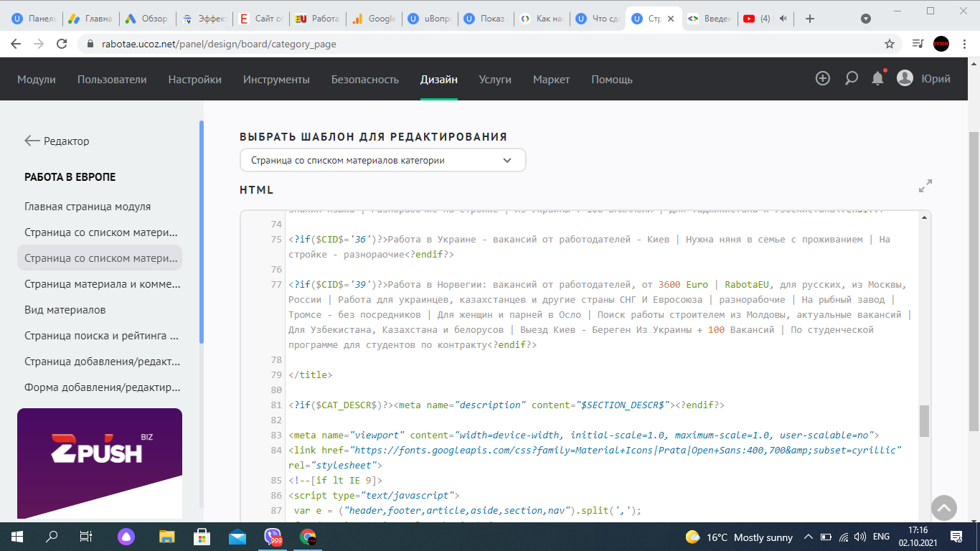
Task: Select Главная страница модуля template
Action: (88, 207)
